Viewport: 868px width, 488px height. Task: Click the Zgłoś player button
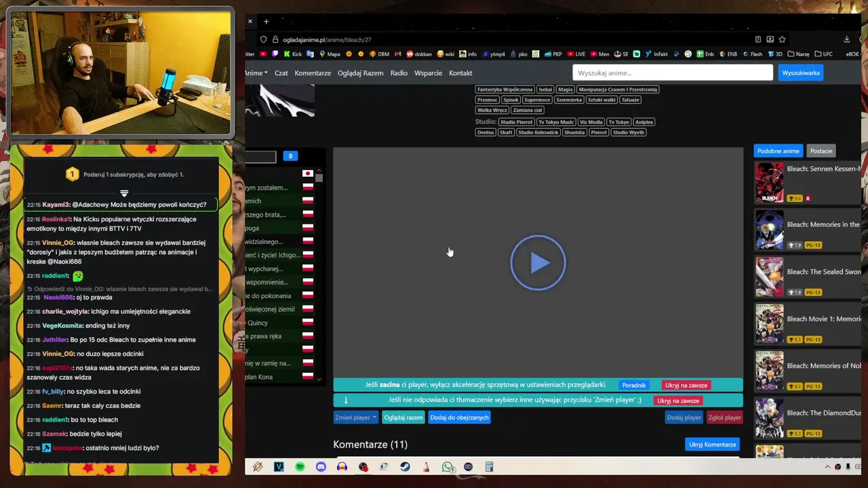724,418
